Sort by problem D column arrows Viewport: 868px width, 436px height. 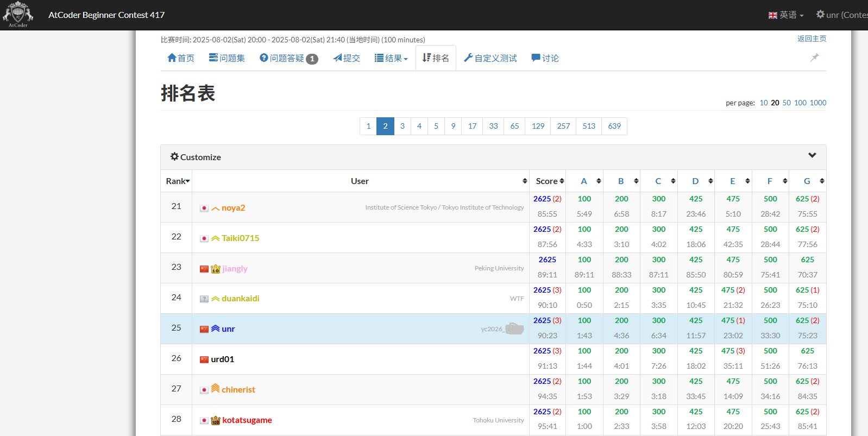(710, 181)
